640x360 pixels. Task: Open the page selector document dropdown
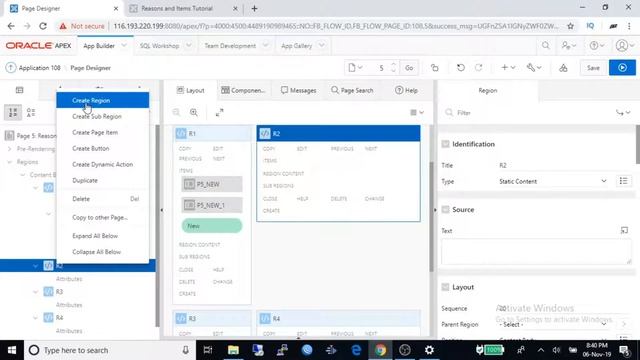(x=355, y=68)
